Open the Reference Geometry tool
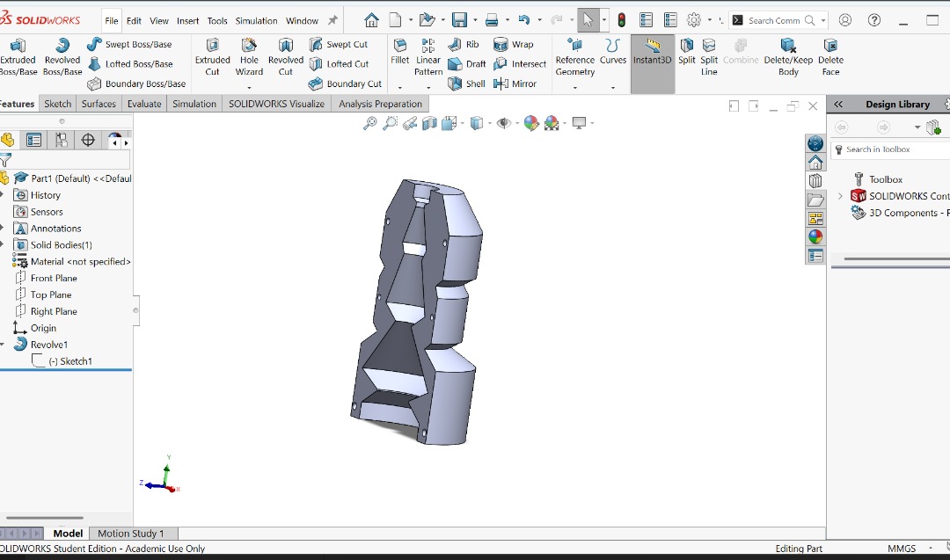 (575, 57)
